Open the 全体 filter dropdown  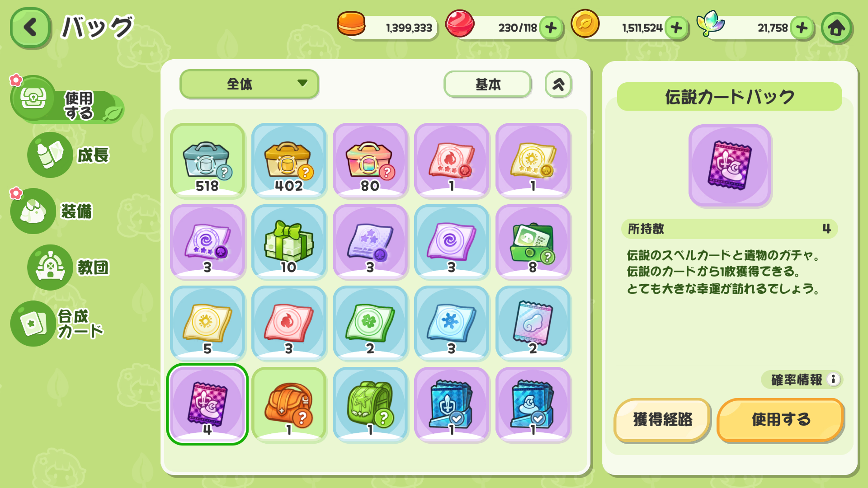[x=250, y=84]
